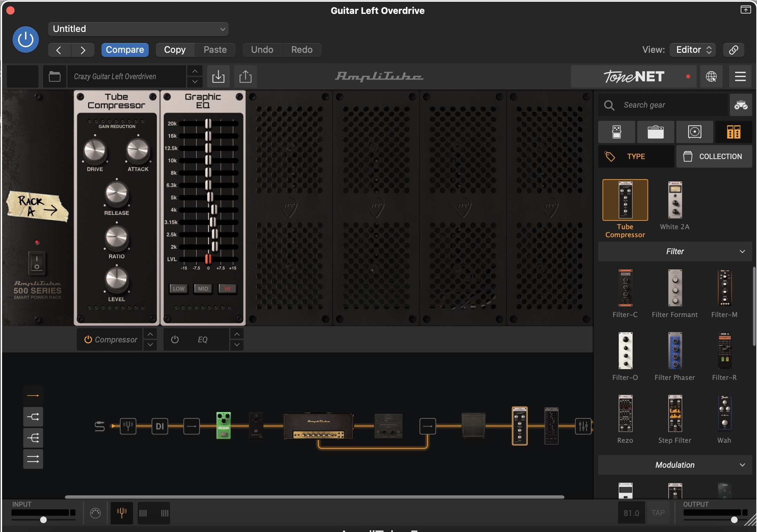Click the gear filter icon beside search
The width and height of the screenshot is (757, 532).
pyautogui.click(x=741, y=105)
